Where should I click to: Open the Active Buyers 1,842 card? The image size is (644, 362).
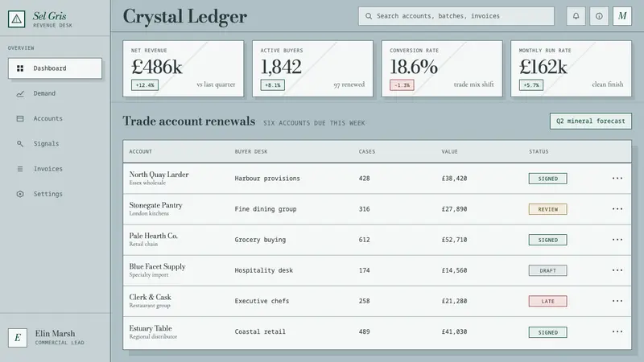click(312, 68)
